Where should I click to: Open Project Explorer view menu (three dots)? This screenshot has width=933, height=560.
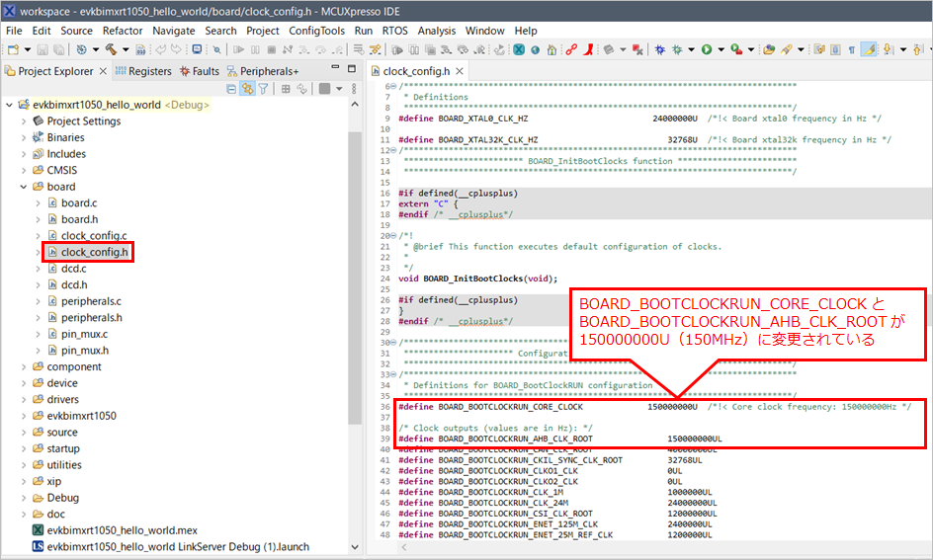pos(354,89)
